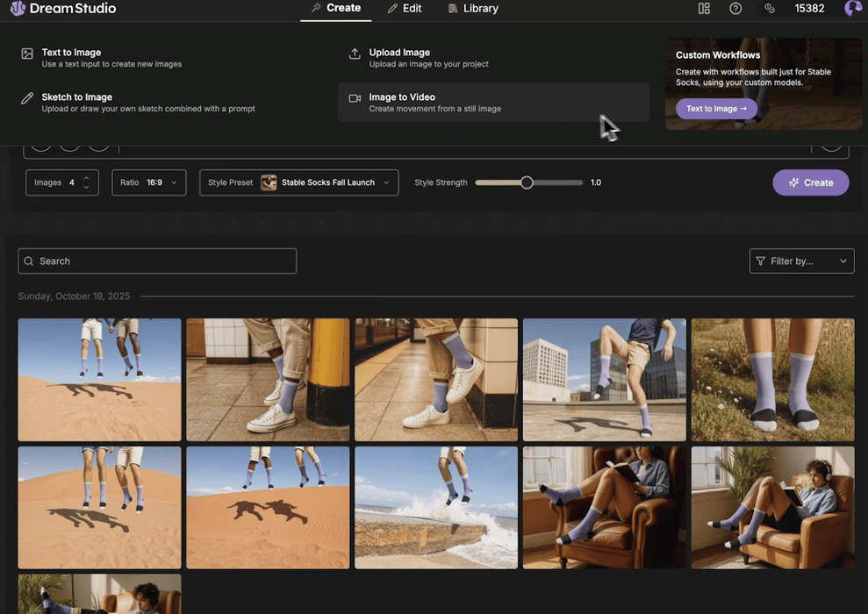Switch to the Create tab
Screen dimensions: 868x614
pos(335,8)
